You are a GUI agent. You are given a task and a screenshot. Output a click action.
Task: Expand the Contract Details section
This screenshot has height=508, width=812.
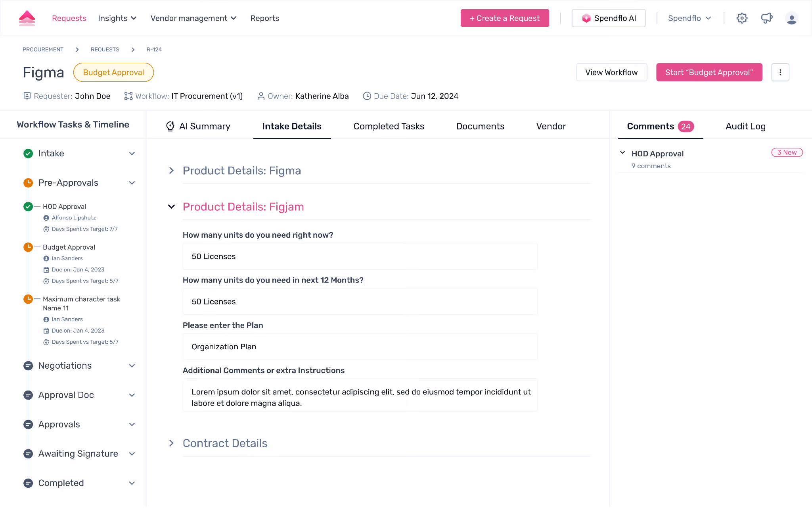click(171, 443)
